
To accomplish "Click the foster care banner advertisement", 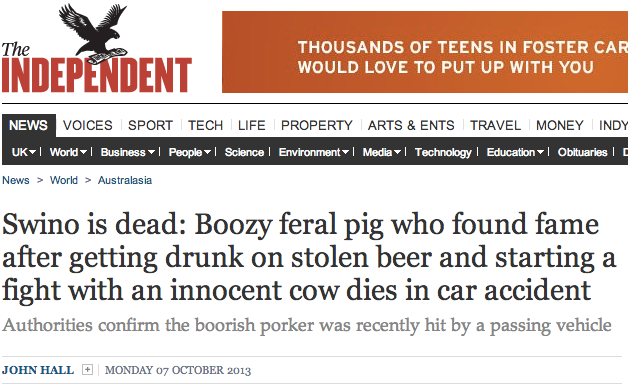I will 425,52.
